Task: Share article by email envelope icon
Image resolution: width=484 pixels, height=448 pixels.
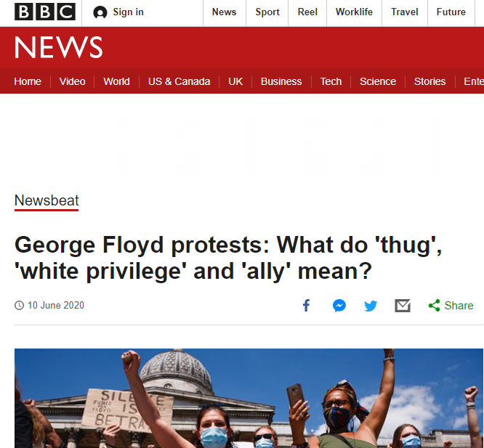Action: click(403, 306)
